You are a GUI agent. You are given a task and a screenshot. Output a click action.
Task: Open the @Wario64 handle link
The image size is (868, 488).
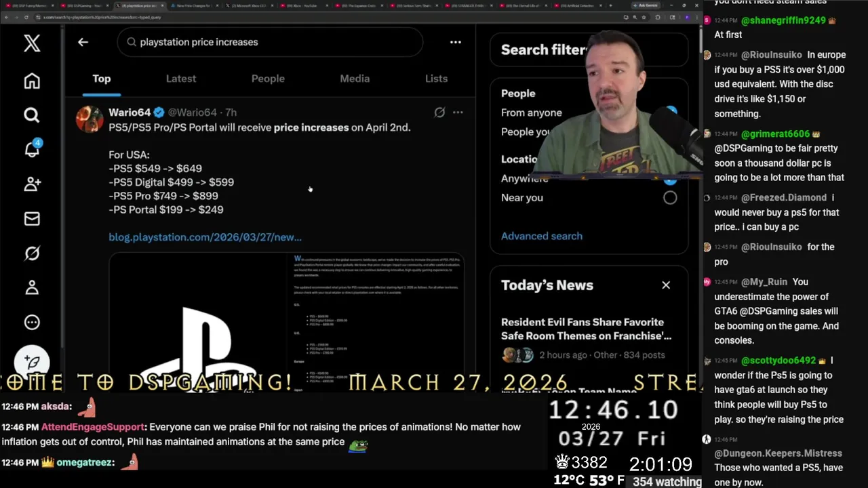point(193,113)
